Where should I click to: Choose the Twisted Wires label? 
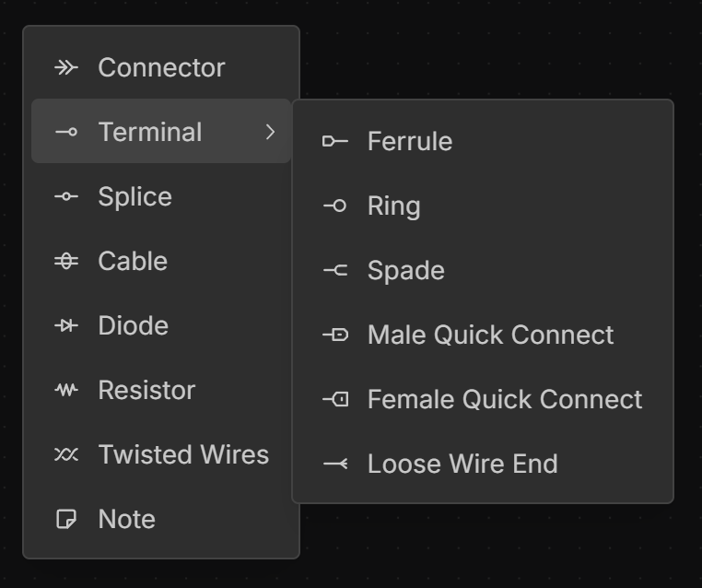(183, 454)
